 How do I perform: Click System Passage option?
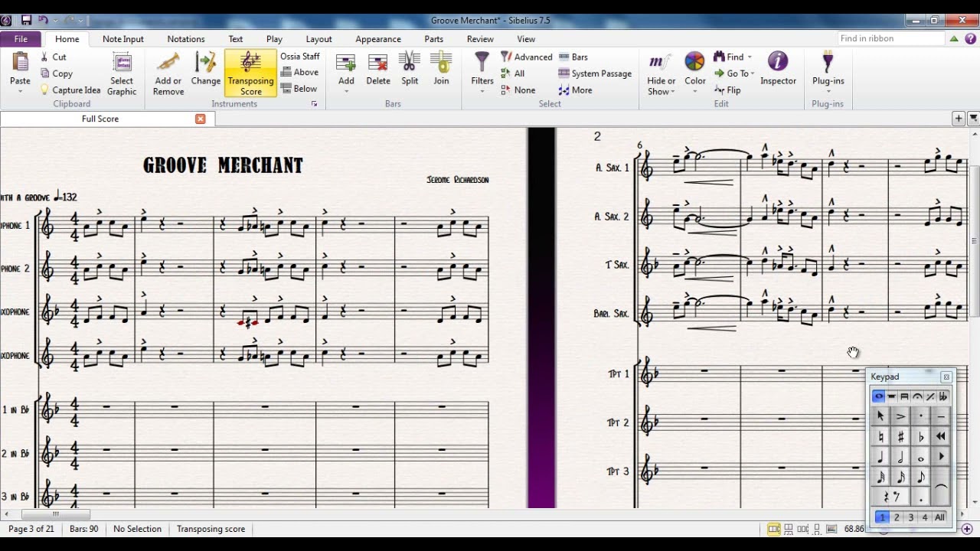click(595, 73)
